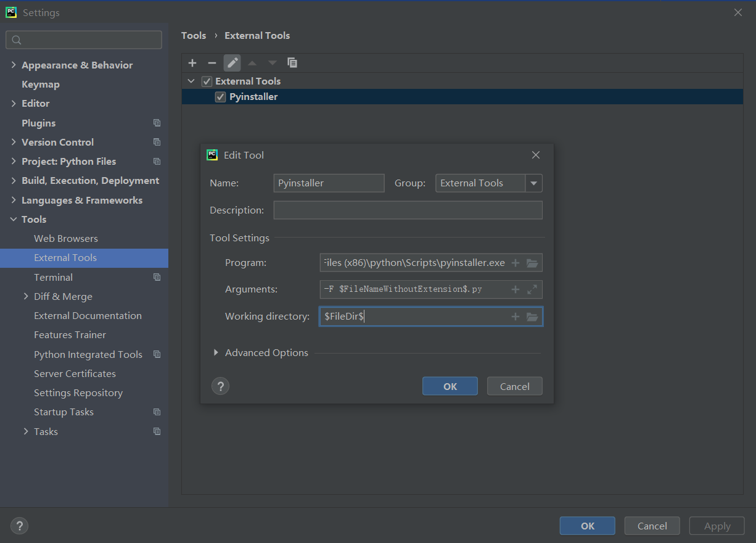This screenshot has height=543, width=756.
Task: Expand Languages & Frameworks node
Action: pyautogui.click(x=14, y=200)
